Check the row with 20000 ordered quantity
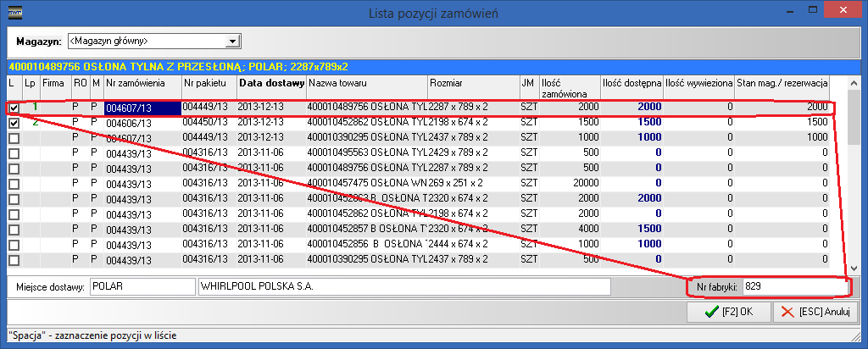The width and height of the screenshot is (868, 349). click(x=14, y=184)
